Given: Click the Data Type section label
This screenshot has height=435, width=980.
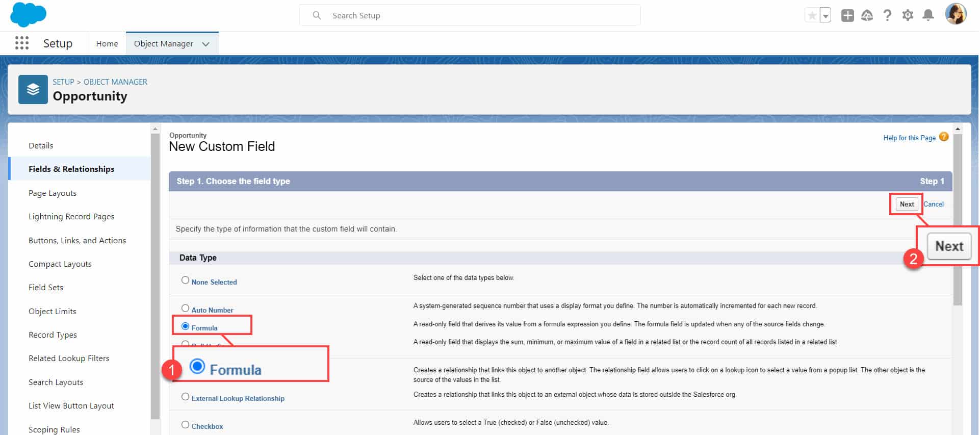Looking at the screenshot, I should [x=198, y=258].
